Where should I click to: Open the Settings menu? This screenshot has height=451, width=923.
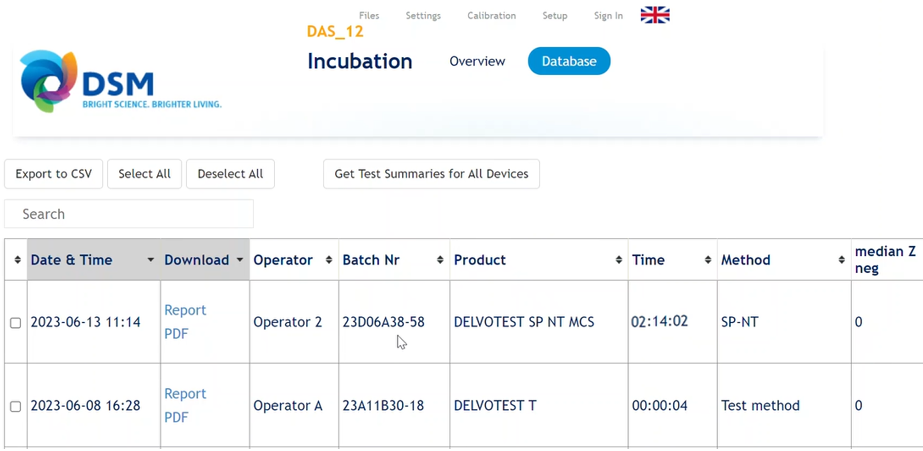[423, 16]
